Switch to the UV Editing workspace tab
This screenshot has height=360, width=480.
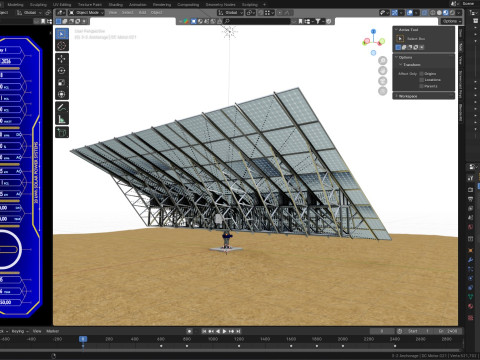(x=62, y=5)
